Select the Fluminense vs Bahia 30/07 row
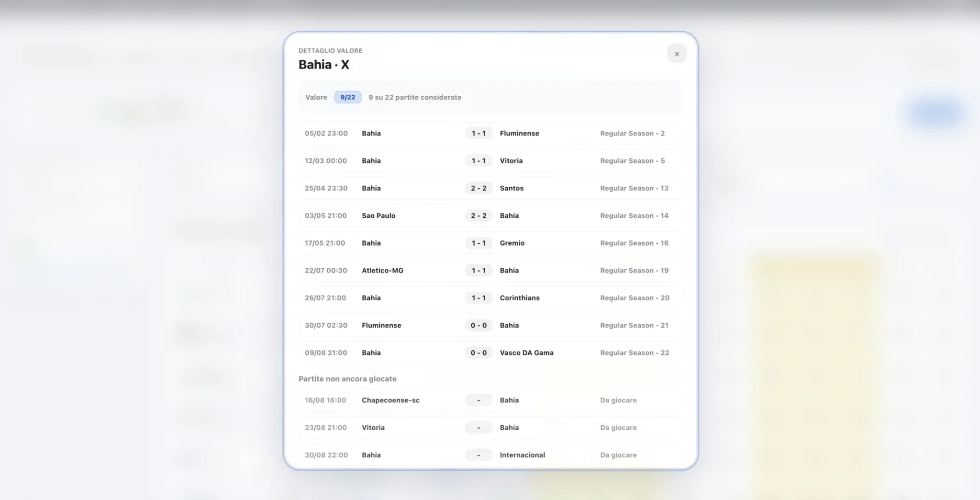The height and width of the screenshot is (500, 980). pyautogui.click(x=490, y=325)
